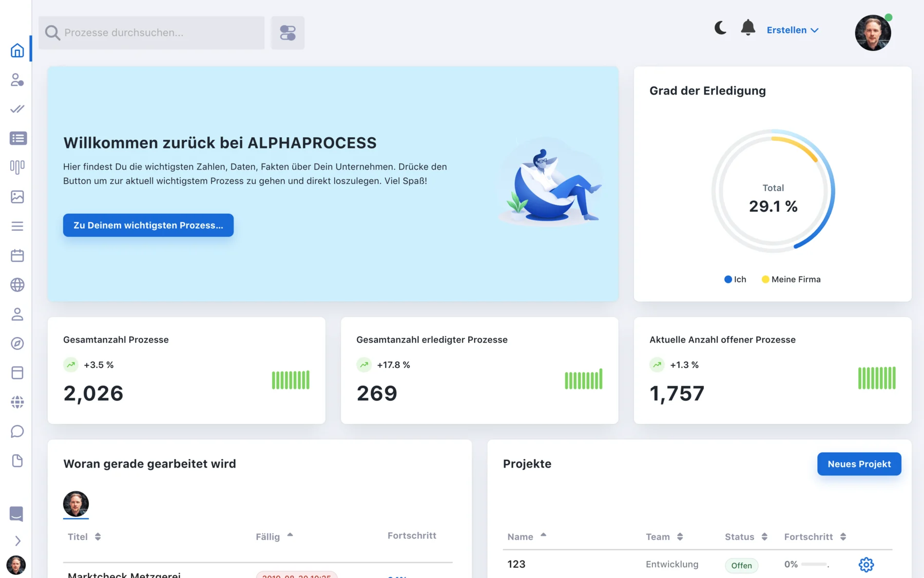Click the Neues Projekt button
The height and width of the screenshot is (578, 924).
pyautogui.click(x=859, y=464)
